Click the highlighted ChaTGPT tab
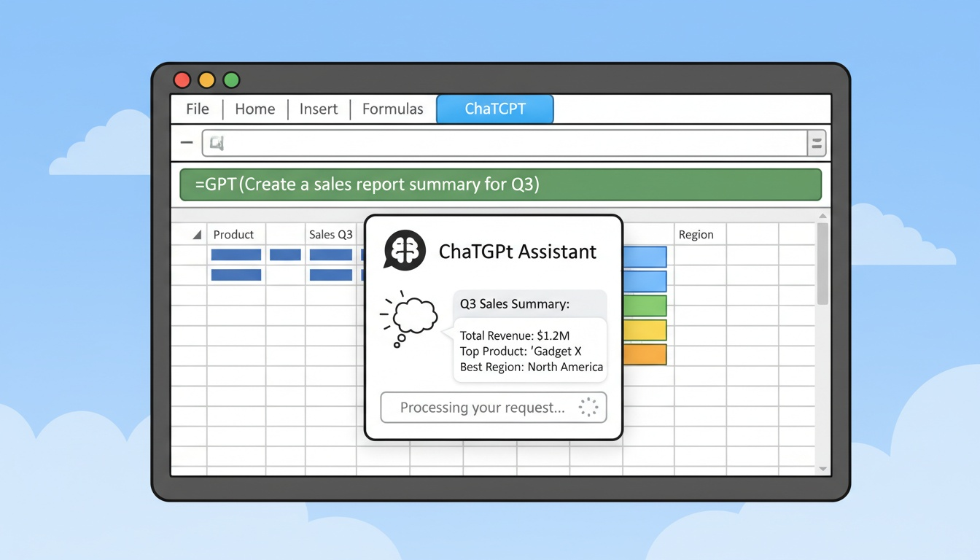980x560 pixels. tap(495, 109)
